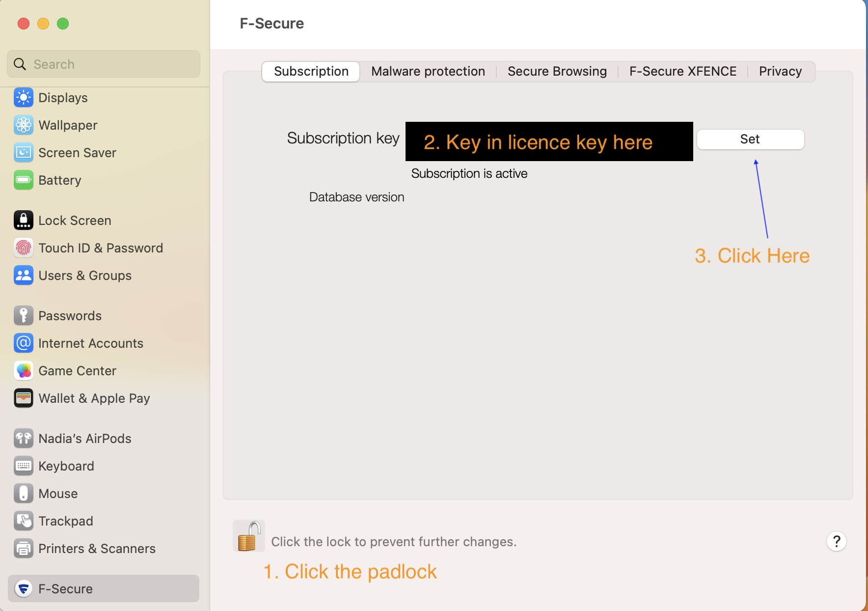Select F-Secure label in sidebar
This screenshot has width=868, height=611.
pyautogui.click(x=65, y=589)
